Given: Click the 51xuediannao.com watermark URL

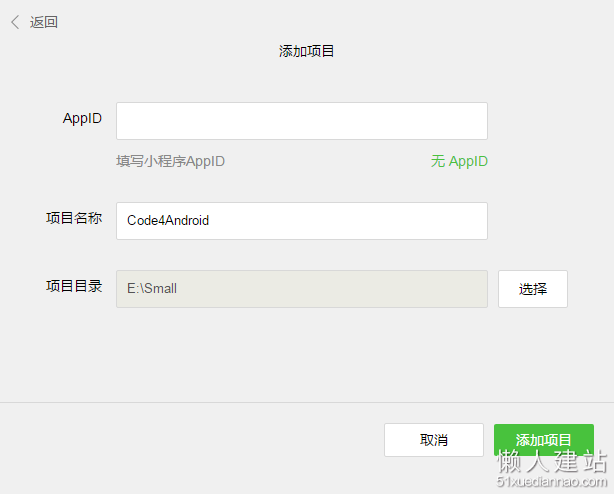Looking at the screenshot, I should [552, 481].
